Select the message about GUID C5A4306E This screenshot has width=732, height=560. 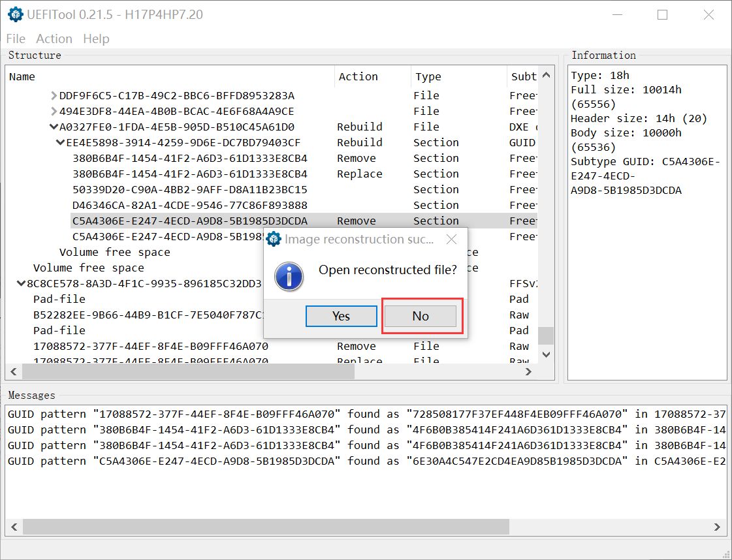coord(366,461)
